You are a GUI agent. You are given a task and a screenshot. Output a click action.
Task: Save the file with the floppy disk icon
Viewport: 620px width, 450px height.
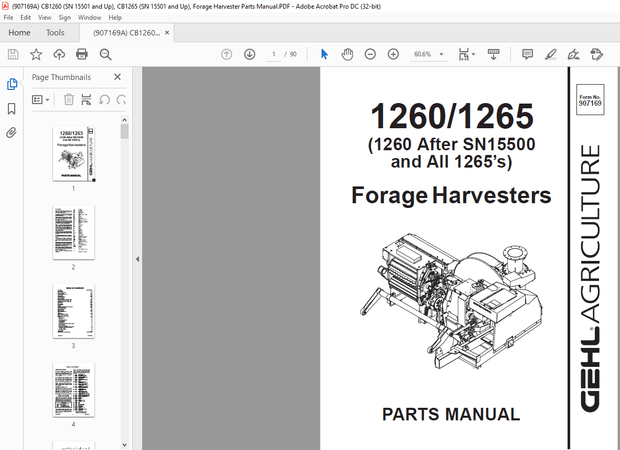(x=13, y=54)
